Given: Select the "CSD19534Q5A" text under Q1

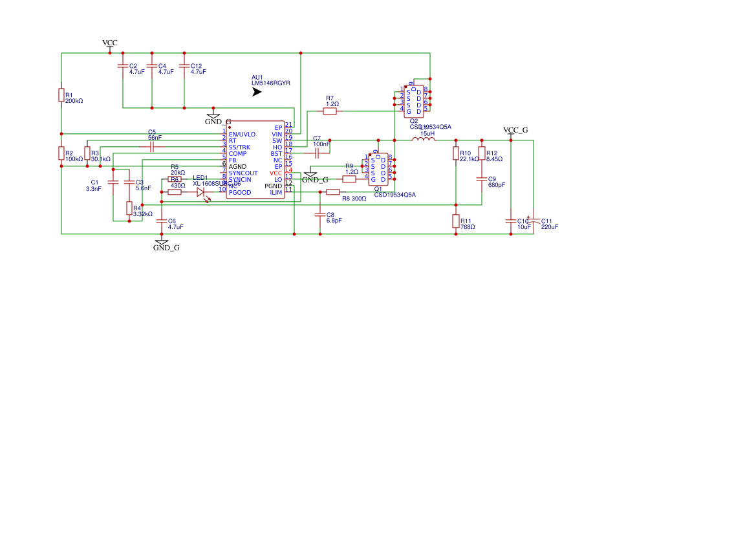Looking at the screenshot, I should point(395,195).
